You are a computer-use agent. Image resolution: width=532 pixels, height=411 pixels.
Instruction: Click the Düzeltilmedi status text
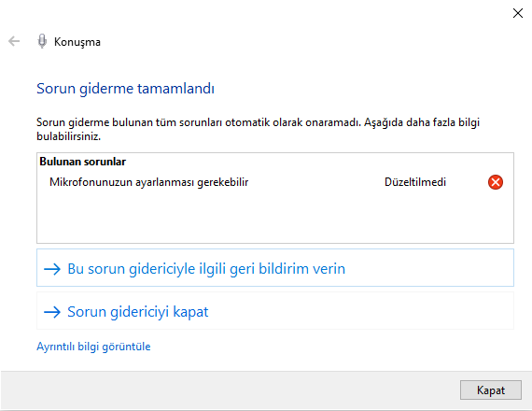(x=415, y=182)
